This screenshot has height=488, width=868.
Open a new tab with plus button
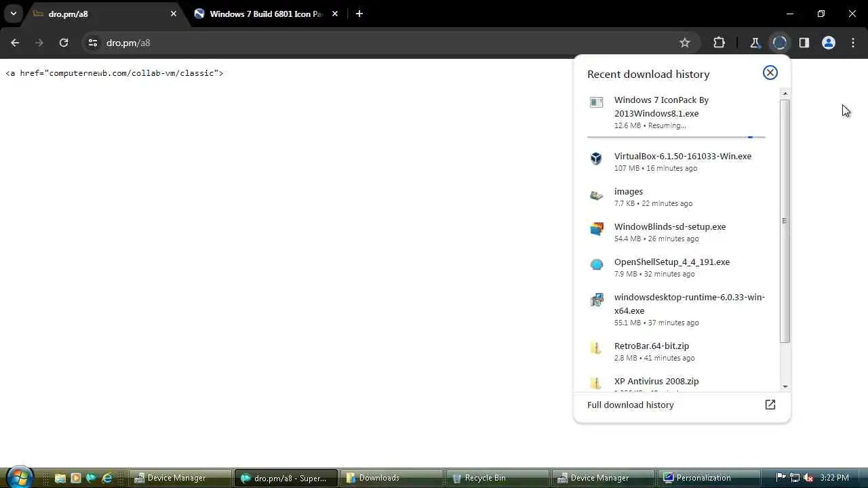tap(359, 14)
